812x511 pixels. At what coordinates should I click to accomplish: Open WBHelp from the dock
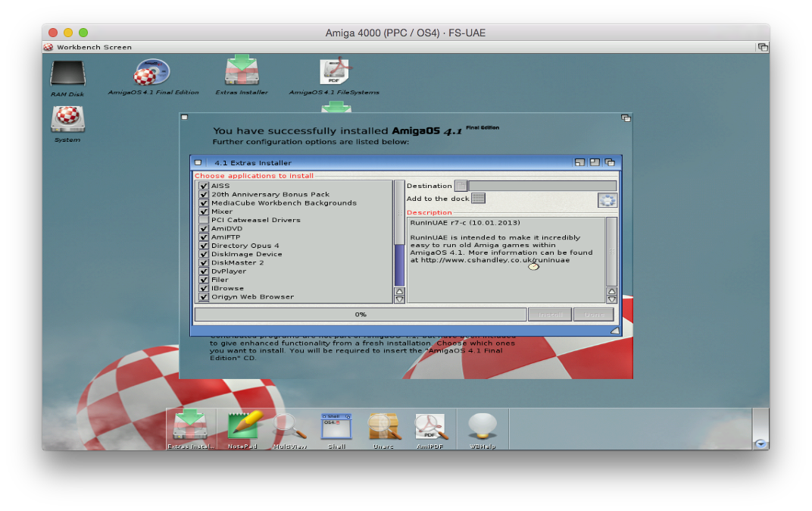483,430
